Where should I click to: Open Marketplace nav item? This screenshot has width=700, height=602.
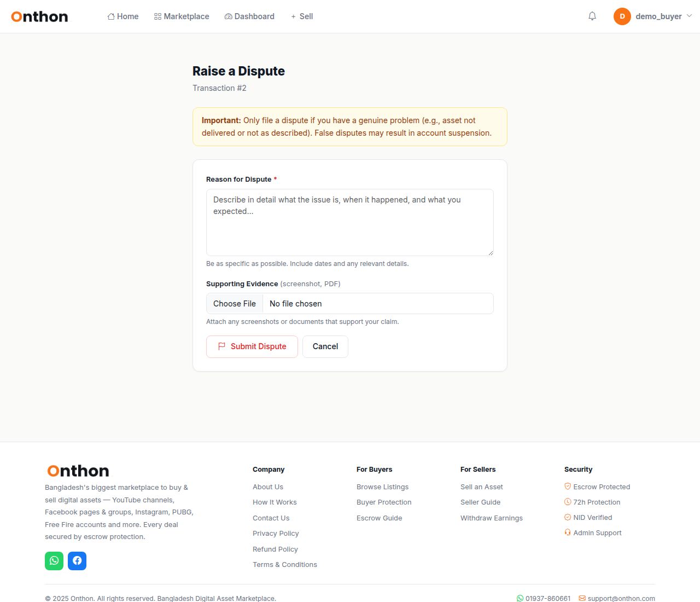coord(182,16)
